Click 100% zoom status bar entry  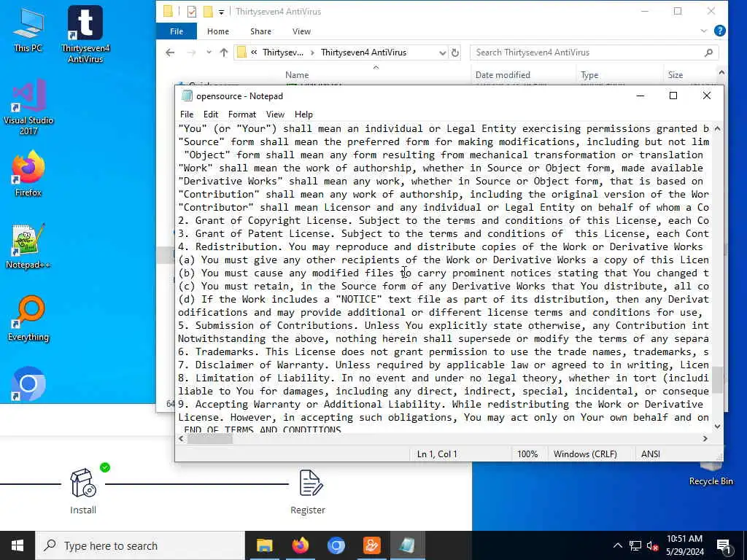pyautogui.click(x=527, y=454)
